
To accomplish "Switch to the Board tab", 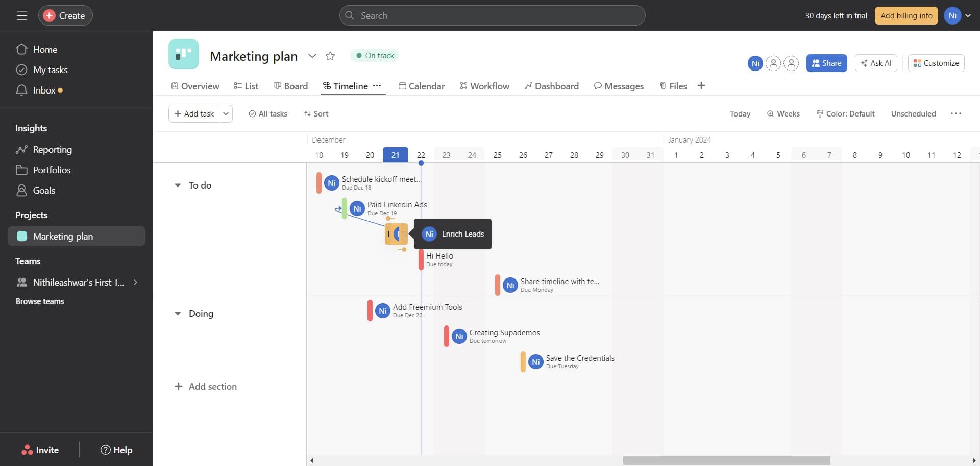I will tap(290, 86).
